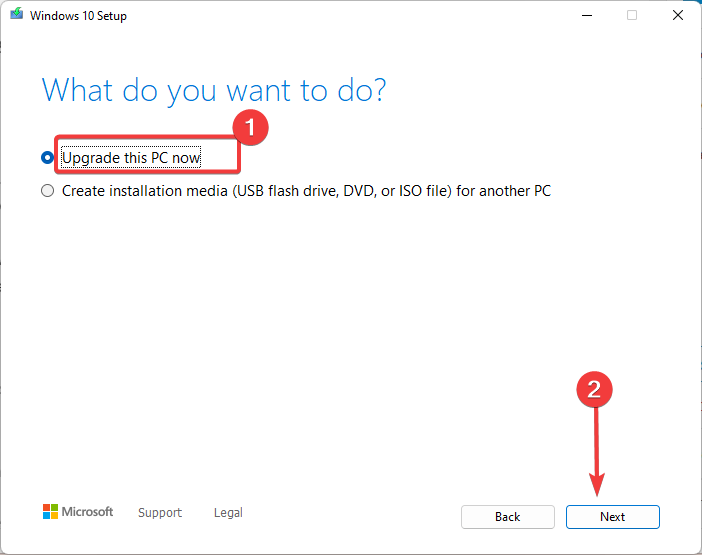The image size is (702, 555).
Task: Click the Next button
Action: click(x=612, y=517)
